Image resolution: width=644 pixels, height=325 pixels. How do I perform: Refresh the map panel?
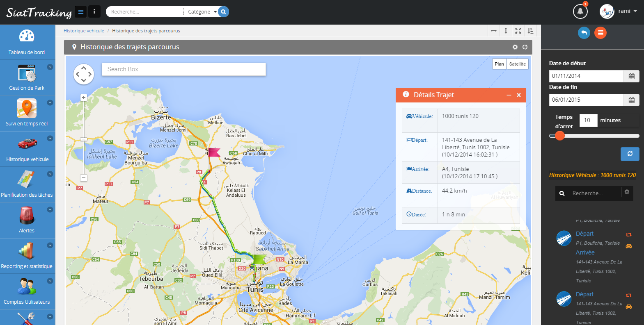coord(525,47)
